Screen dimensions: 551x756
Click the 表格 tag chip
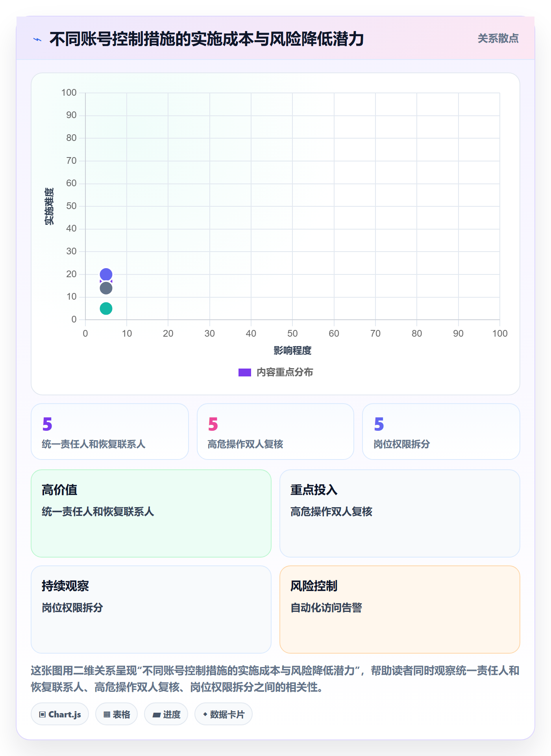[x=116, y=714]
